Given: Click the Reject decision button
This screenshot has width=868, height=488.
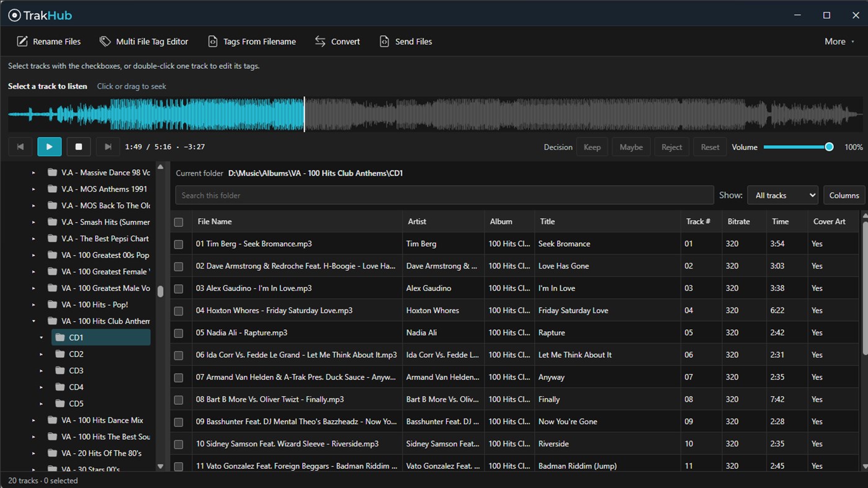Looking at the screenshot, I should coord(671,147).
